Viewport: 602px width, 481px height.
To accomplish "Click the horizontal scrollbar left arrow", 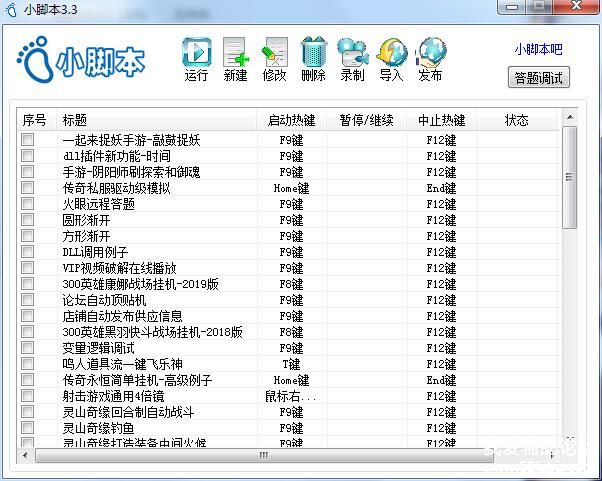I will (x=25, y=456).
